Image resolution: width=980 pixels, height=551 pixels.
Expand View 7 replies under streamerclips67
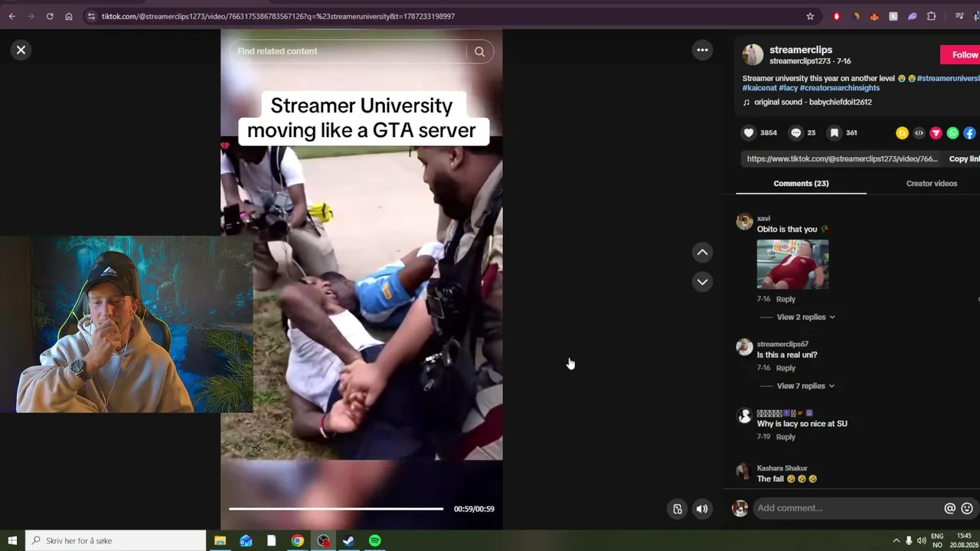[x=805, y=386]
